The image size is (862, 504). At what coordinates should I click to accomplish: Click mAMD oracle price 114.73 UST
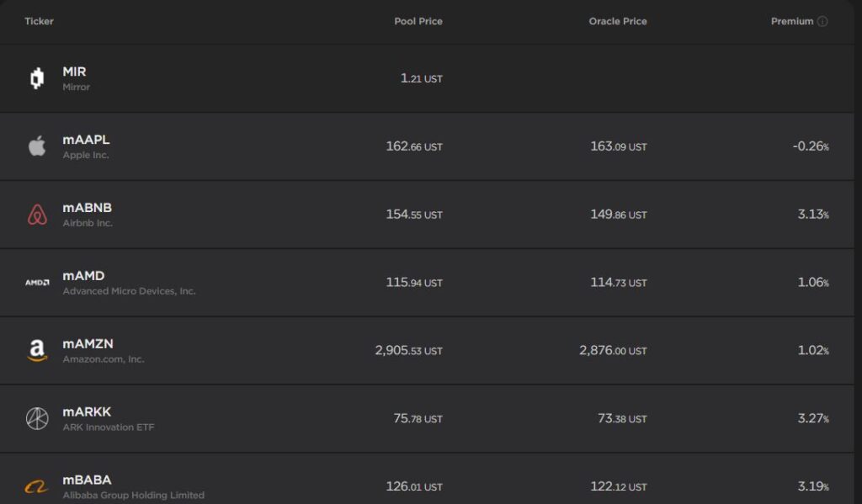(x=619, y=283)
